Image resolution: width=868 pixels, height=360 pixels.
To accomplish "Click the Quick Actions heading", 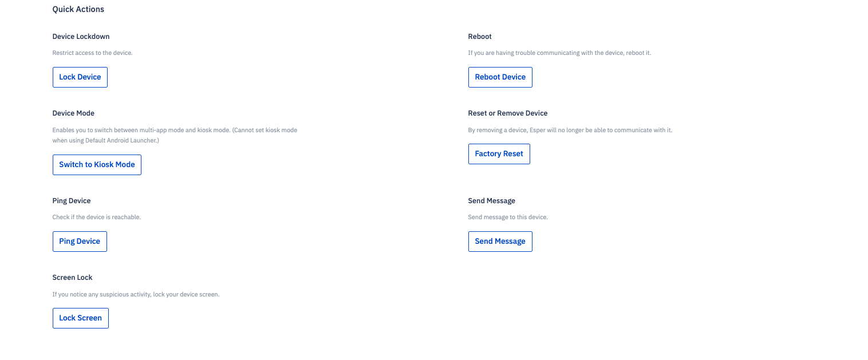I will (78, 9).
